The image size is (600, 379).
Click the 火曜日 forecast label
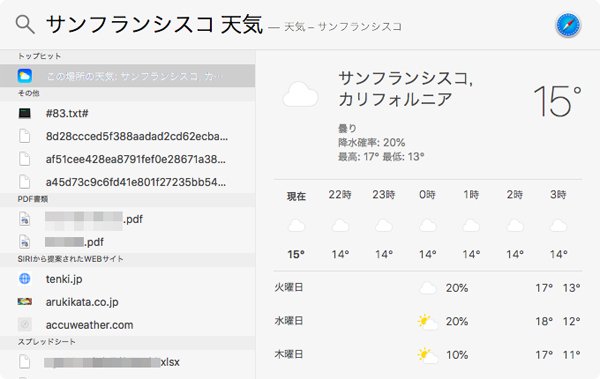point(289,288)
